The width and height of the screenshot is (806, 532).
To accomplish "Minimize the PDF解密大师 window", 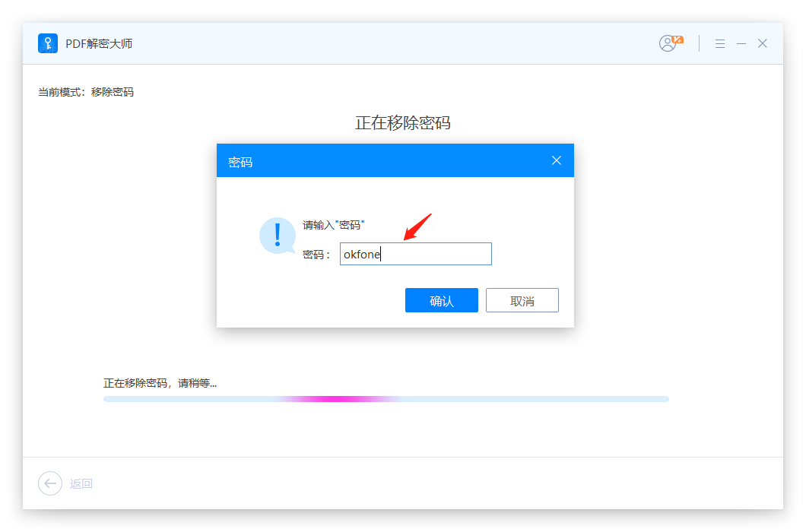I will pos(741,43).
